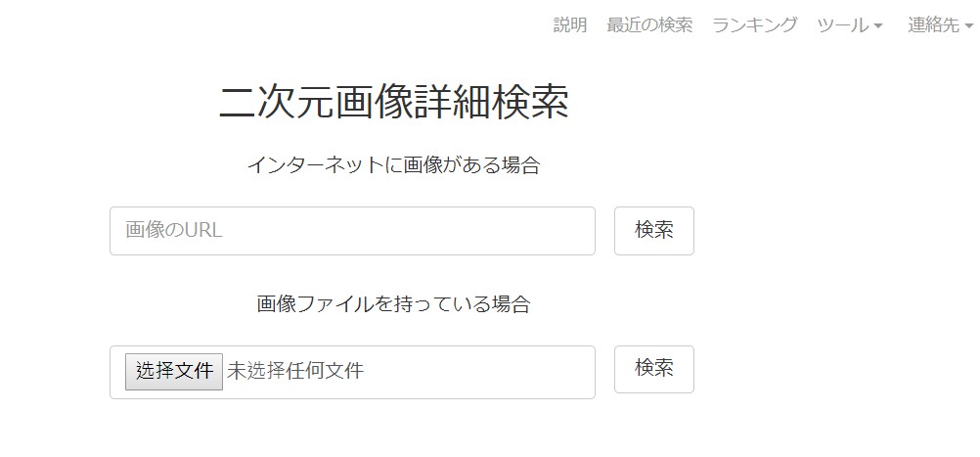
Task: Click the インターネットに画像がある場合 label
Action: tap(393, 165)
